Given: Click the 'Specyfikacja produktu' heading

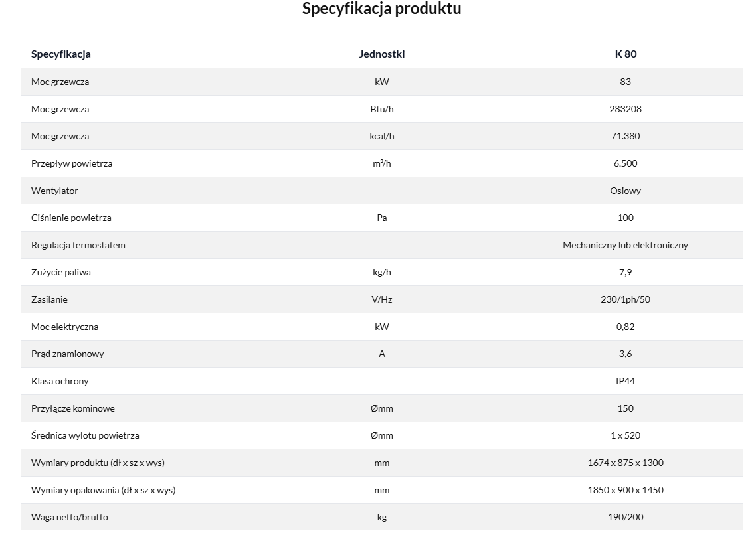Looking at the screenshot, I should [x=381, y=9].
